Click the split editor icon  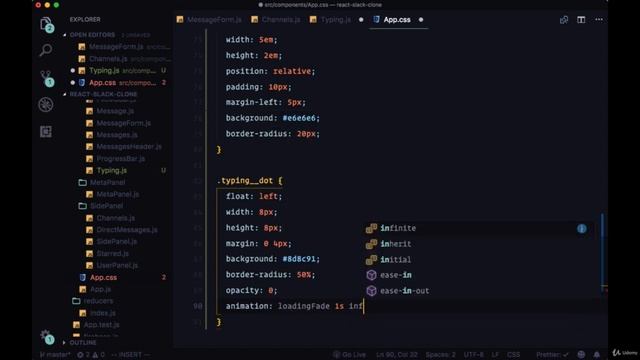tap(581, 20)
